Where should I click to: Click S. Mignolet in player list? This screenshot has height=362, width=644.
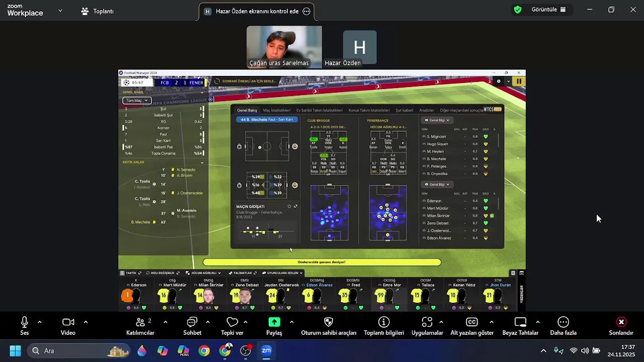(x=436, y=137)
